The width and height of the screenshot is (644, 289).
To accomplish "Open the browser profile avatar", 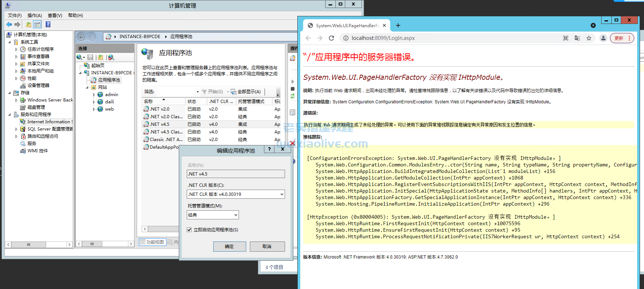I will point(603,38).
